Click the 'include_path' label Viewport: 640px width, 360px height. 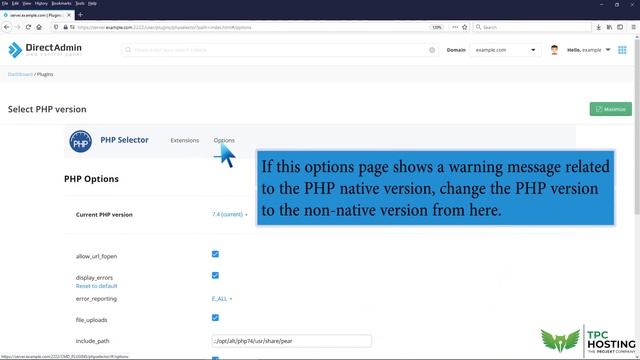click(x=93, y=341)
